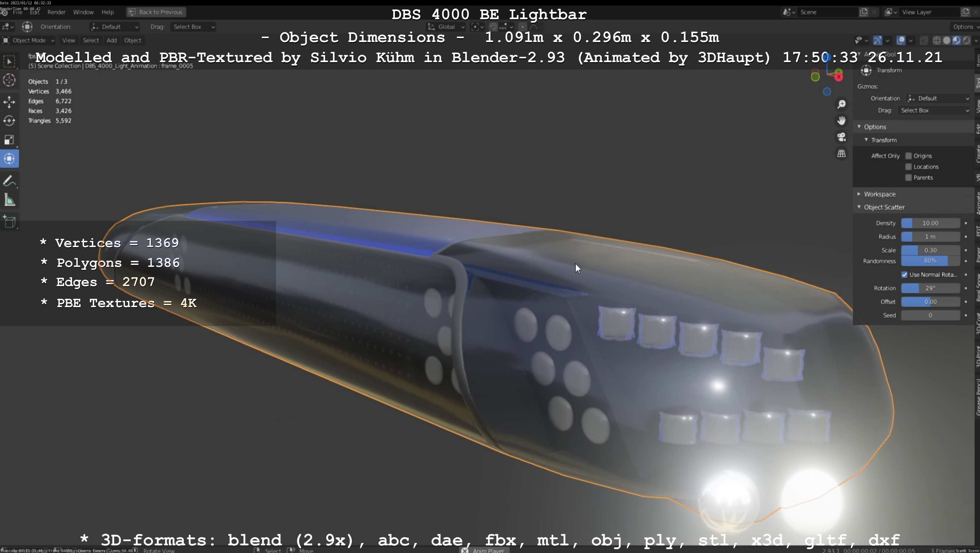This screenshot has width=980, height=553.
Task: Activate the Annotate pencil tool
Action: (9, 181)
